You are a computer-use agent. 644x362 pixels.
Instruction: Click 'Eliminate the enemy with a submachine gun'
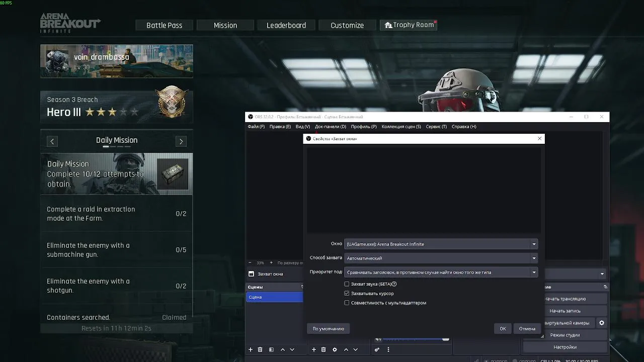pyautogui.click(x=116, y=250)
